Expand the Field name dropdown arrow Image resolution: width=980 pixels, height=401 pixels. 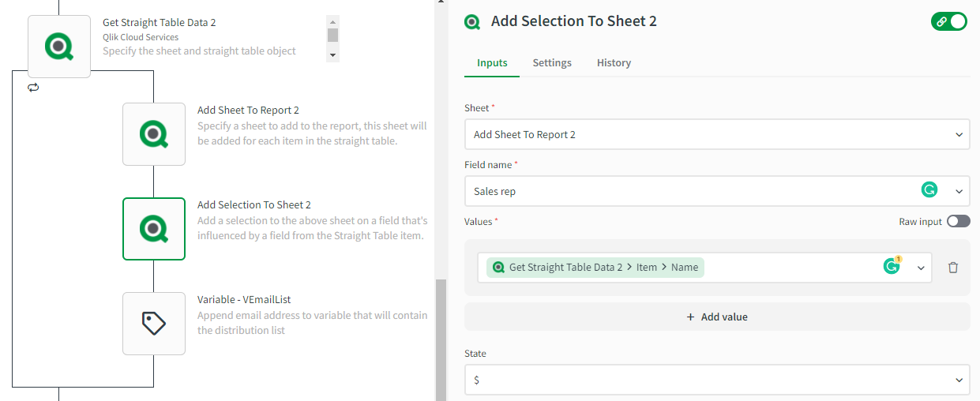coord(959,191)
